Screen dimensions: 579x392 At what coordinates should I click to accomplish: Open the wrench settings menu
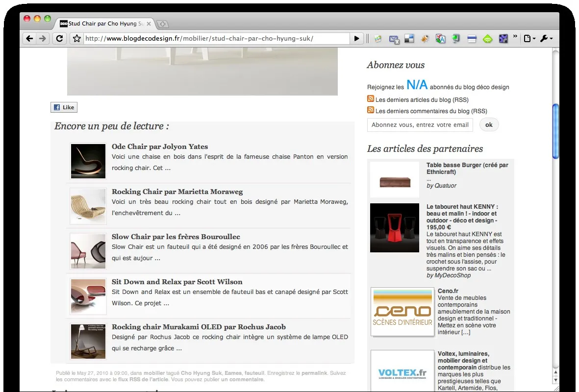coord(547,38)
